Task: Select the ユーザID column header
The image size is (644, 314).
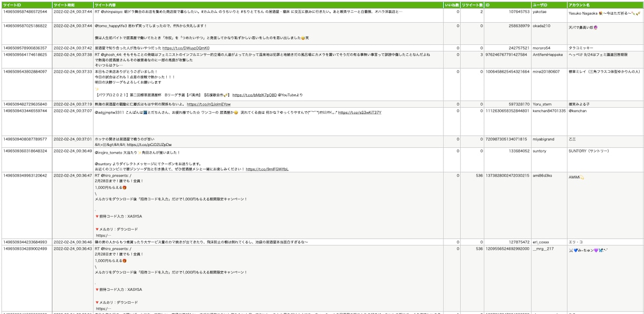Action: pos(549,5)
